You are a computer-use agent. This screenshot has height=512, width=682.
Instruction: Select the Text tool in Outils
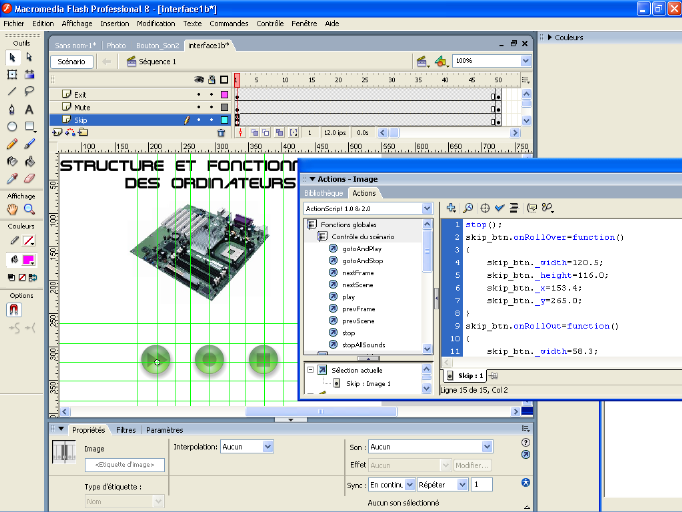coord(29,109)
